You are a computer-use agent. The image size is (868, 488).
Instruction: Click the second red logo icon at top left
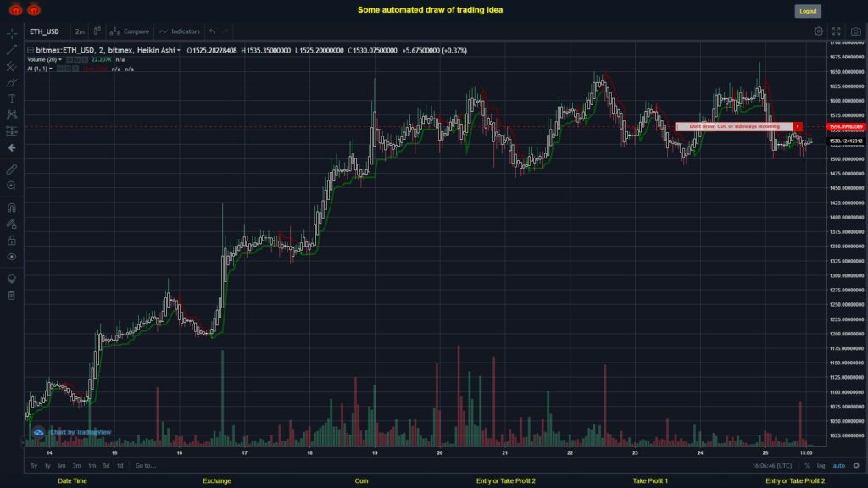[x=34, y=9]
